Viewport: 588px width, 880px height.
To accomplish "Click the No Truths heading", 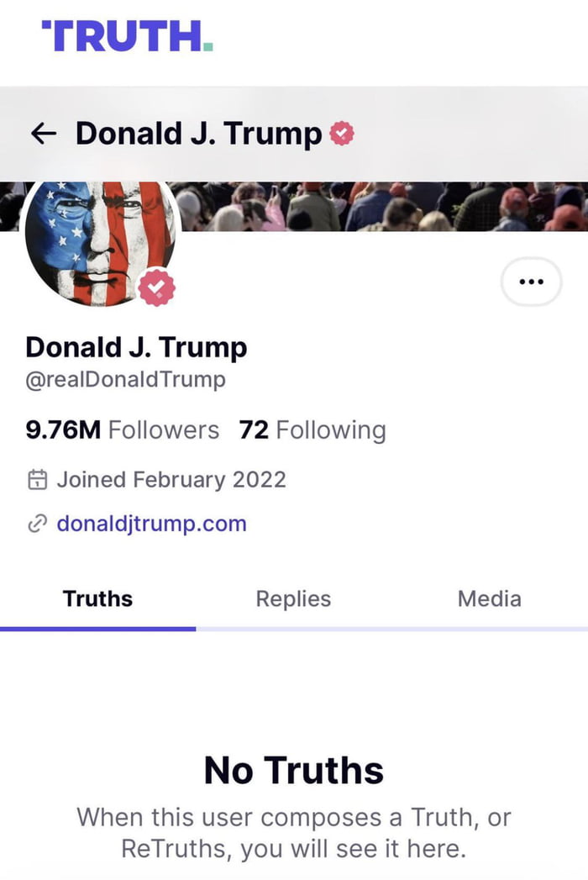I will click(x=293, y=770).
